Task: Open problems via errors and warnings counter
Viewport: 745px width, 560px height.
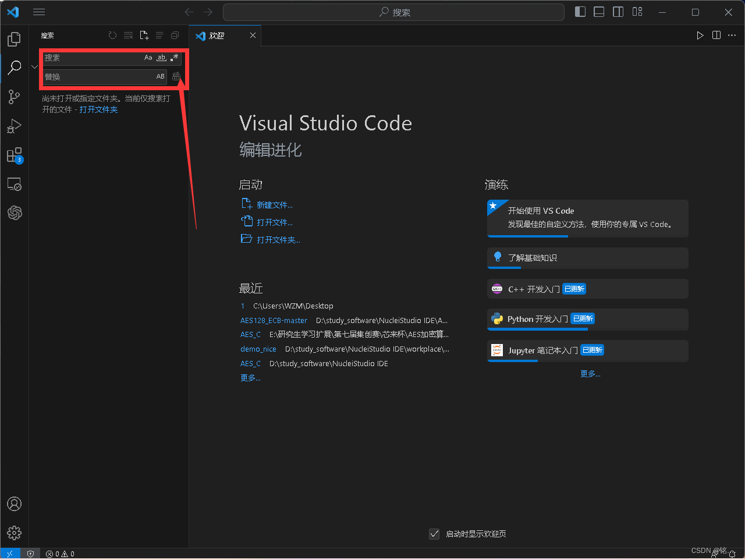Action: click(x=61, y=554)
